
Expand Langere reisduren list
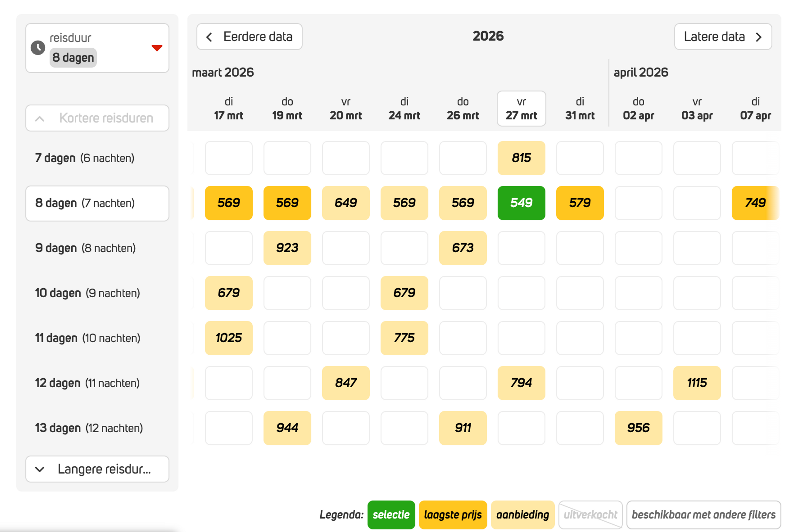97,469
